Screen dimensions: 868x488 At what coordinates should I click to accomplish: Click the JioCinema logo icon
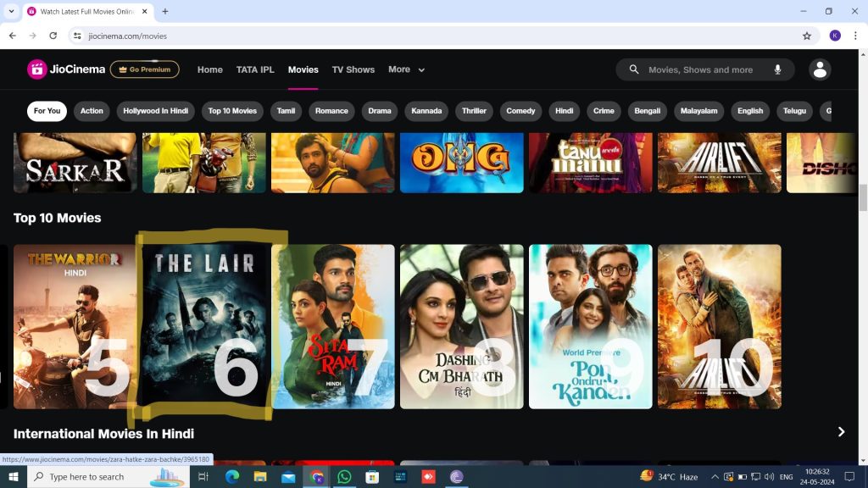click(x=37, y=69)
